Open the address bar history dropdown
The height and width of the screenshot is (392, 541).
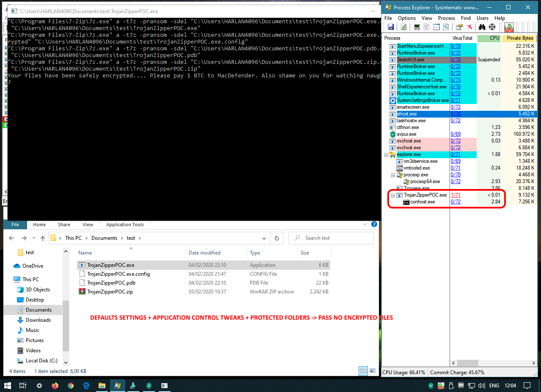pos(265,238)
